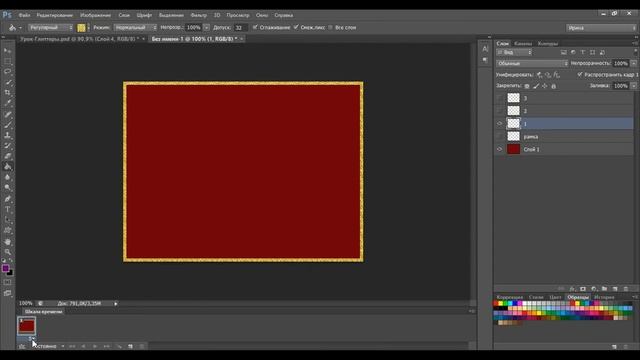Select the Eyedropper tool
The width and height of the screenshot is (640, 360).
point(7,103)
